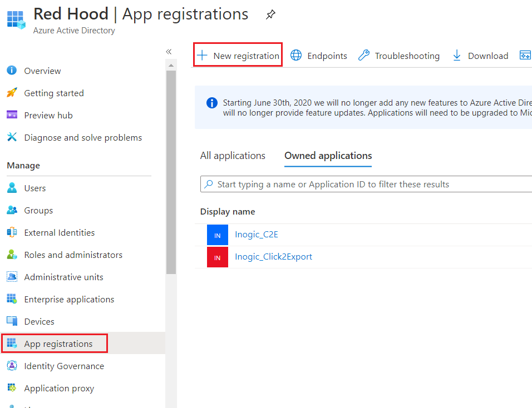The image size is (532, 408).
Task: Open Troubleshooting wrench icon
Action: (364, 55)
